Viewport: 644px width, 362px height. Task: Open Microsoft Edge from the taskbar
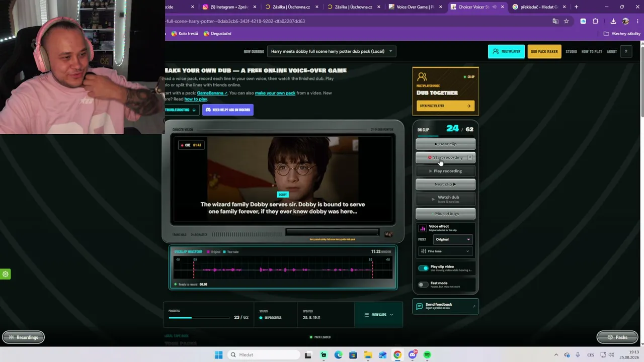(x=338, y=355)
